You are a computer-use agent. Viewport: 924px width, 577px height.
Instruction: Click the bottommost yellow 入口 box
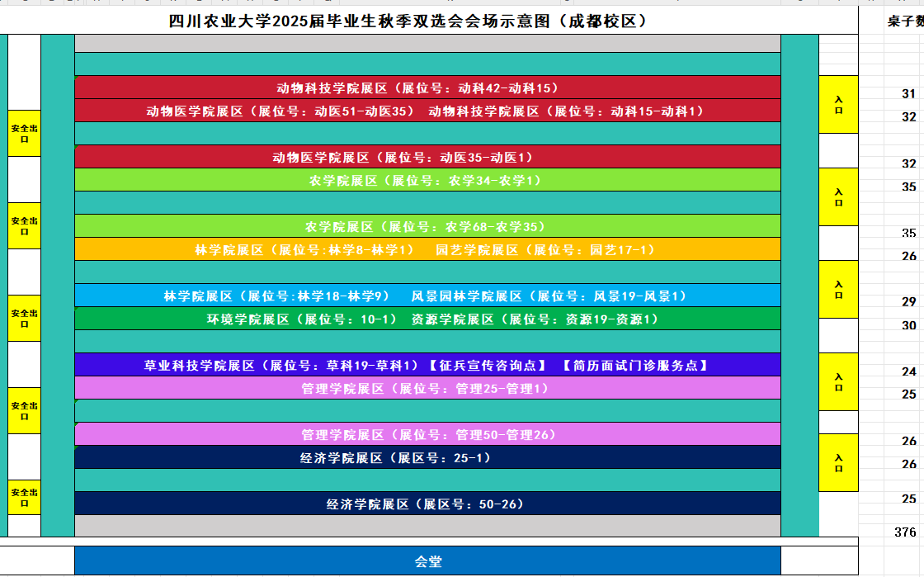point(839,462)
